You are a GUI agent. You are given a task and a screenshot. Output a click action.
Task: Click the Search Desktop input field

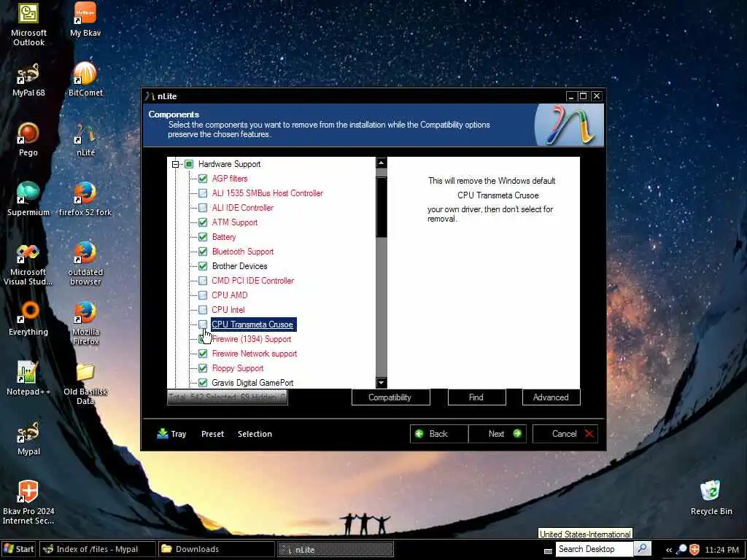(x=594, y=549)
